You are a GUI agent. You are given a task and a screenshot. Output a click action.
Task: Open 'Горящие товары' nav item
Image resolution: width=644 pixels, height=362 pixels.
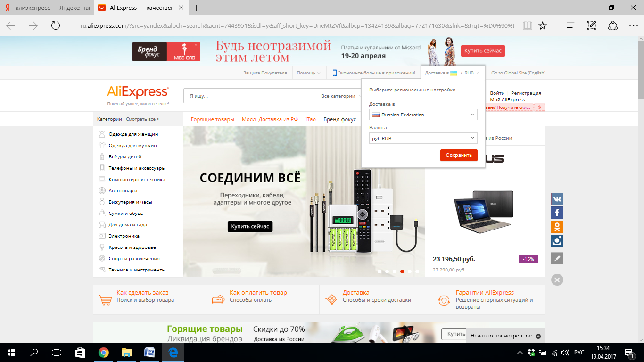[x=212, y=119]
